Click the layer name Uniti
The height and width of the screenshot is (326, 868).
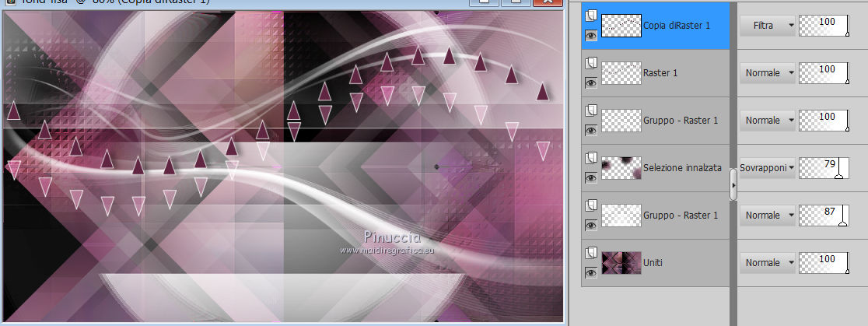pyautogui.click(x=653, y=263)
